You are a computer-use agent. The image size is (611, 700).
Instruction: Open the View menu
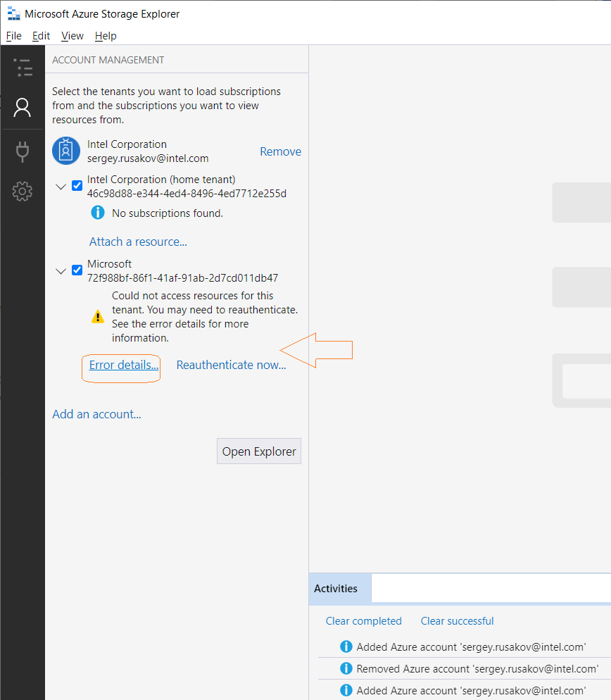pyautogui.click(x=73, y=36)
